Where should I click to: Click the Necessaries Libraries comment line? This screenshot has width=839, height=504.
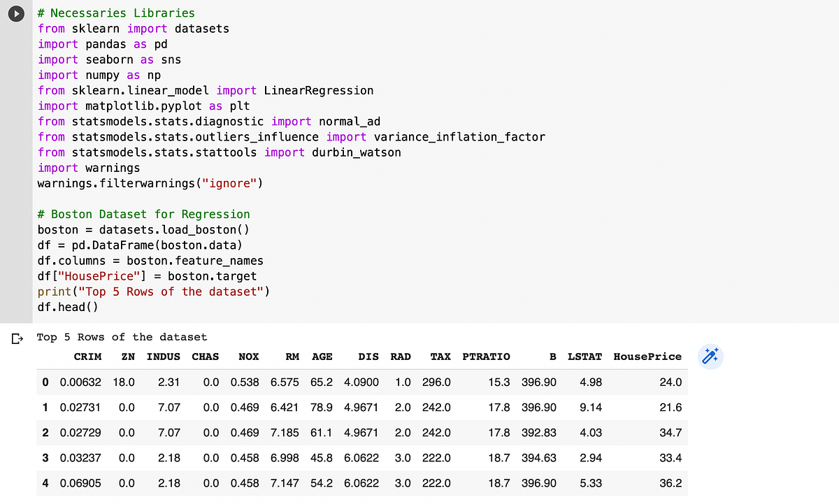(x=115, y=13)
